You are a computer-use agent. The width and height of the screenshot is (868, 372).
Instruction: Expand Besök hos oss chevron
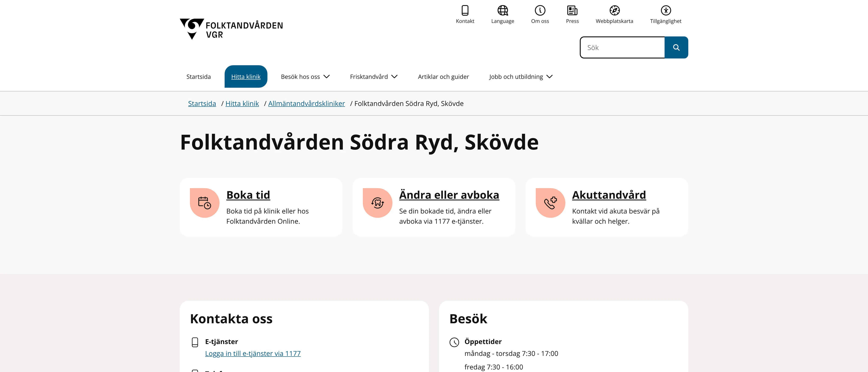[326, 77]
